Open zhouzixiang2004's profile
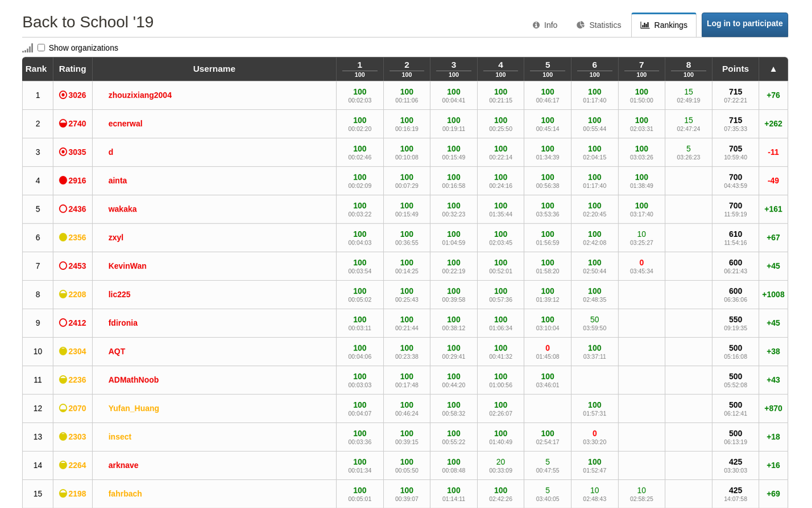The height and width of the screenshot is (508, 812). (140, 95)
